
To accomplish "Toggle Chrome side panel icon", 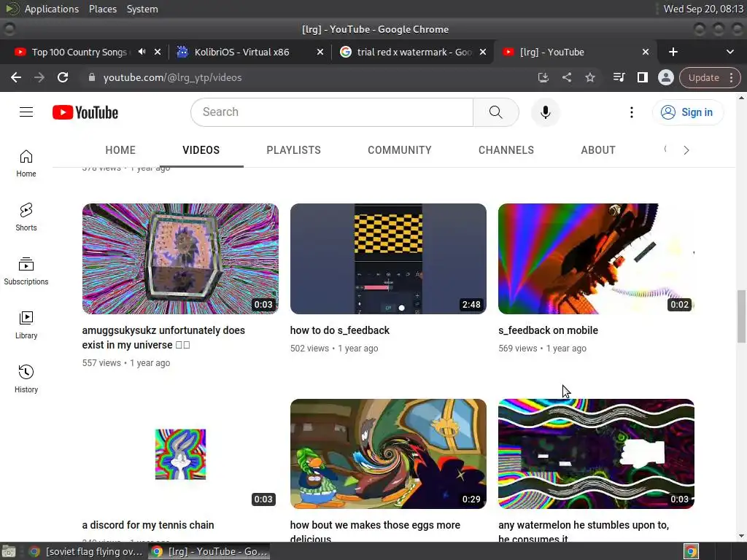I will [642, 77].
